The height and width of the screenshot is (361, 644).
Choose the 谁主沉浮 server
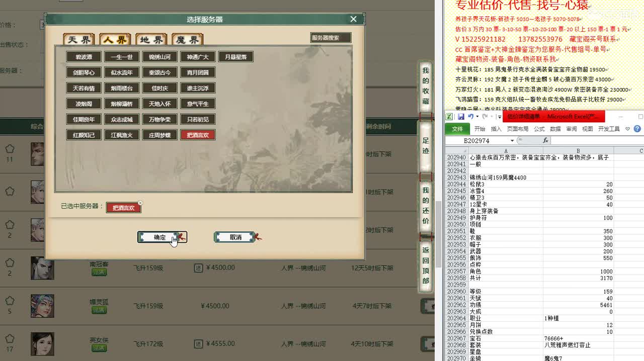pyautogui.click(x=198, y=88)
